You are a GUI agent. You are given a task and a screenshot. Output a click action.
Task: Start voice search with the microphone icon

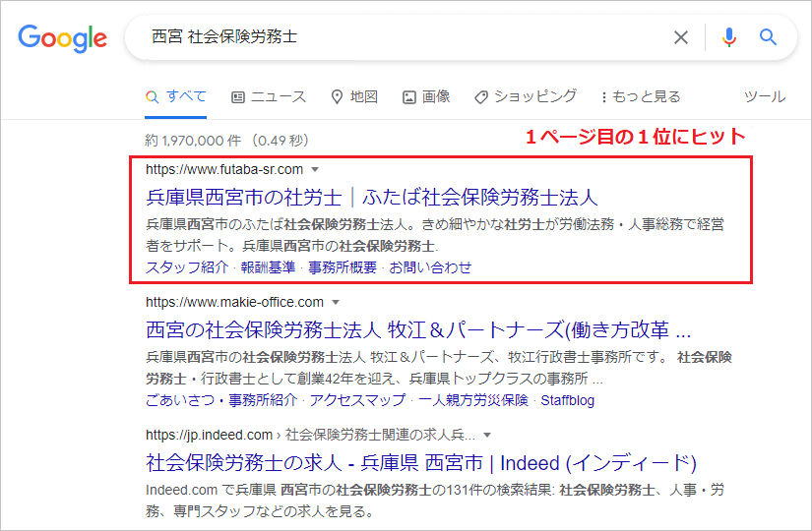pos(728,37)
